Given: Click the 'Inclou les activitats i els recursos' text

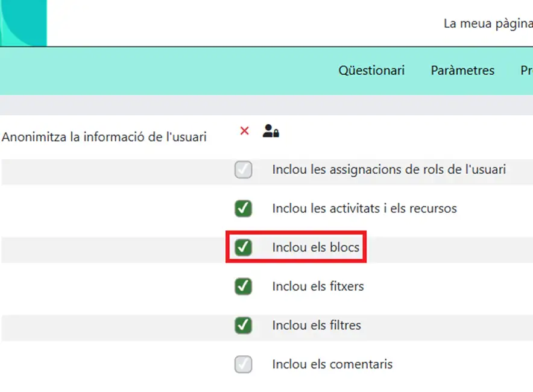Looking at the screenshot, I should tap(364, 209).
